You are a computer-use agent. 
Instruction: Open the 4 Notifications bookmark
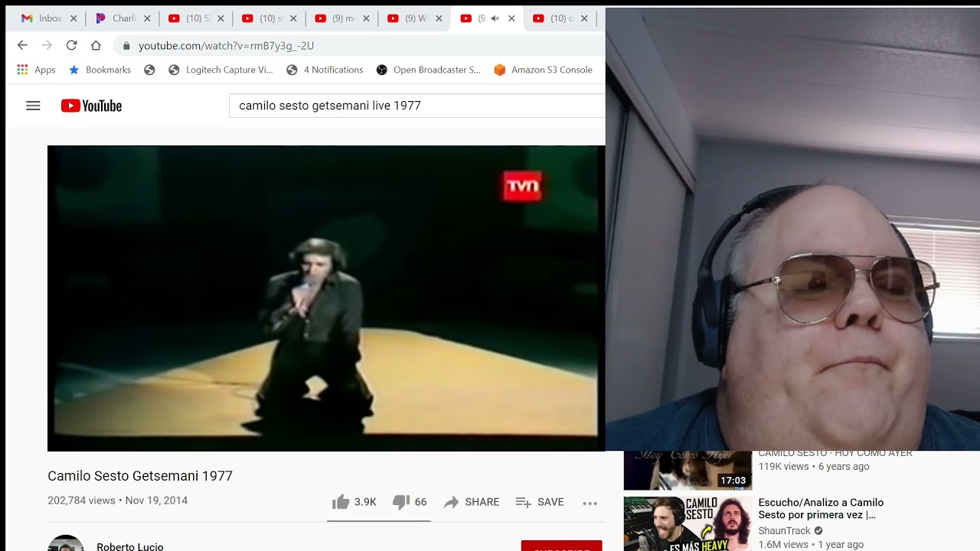click(x=325, y=70)
